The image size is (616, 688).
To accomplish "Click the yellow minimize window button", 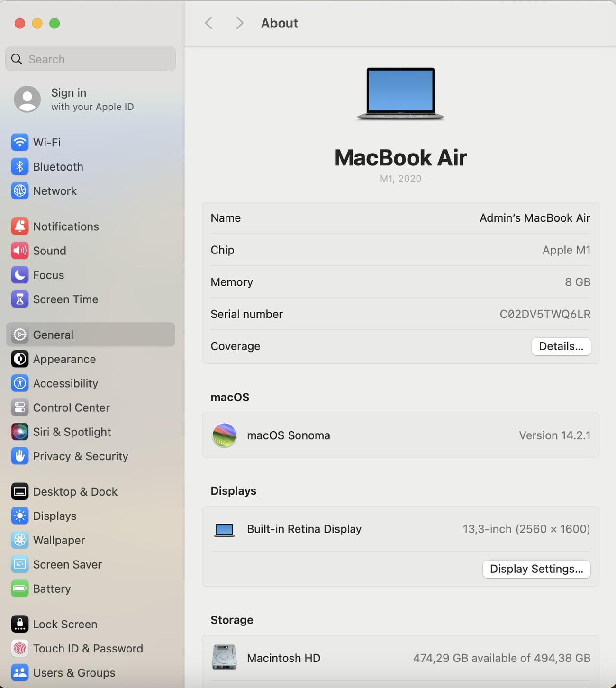I will [x=37, y=23].
